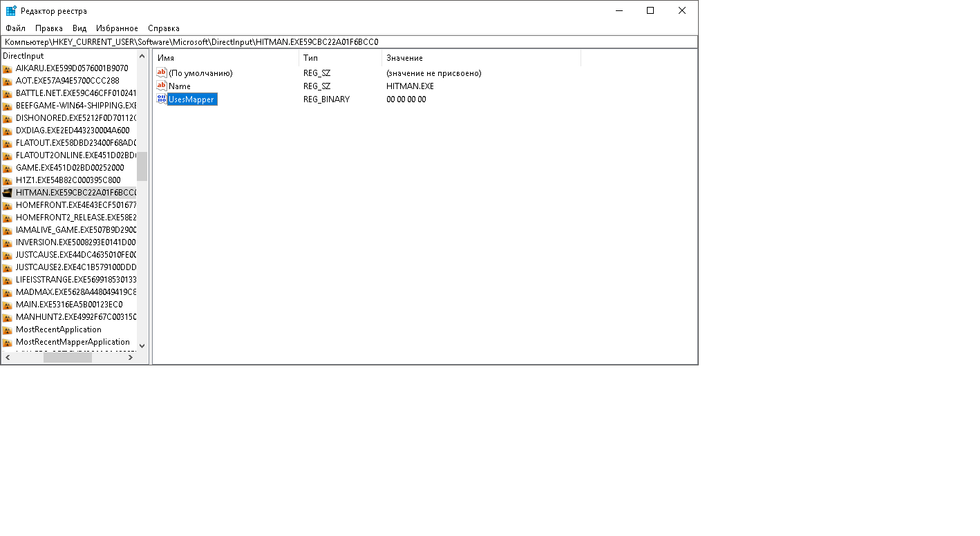Click the folder icon of HOMEFRONT2_RELEASE.EXE key

pos(8,218)
